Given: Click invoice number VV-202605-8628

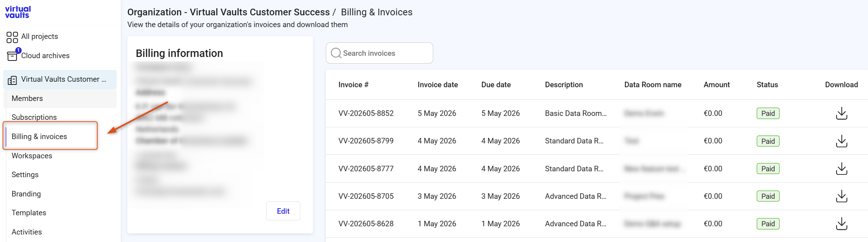Looking at the screenshot, I should point(366,224).
